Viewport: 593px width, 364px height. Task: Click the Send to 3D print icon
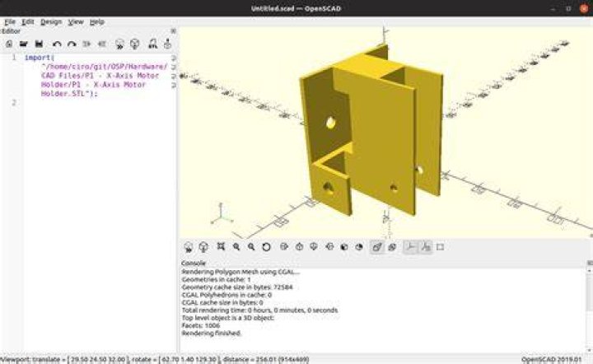pyautogui.click(x=167, y=44)
